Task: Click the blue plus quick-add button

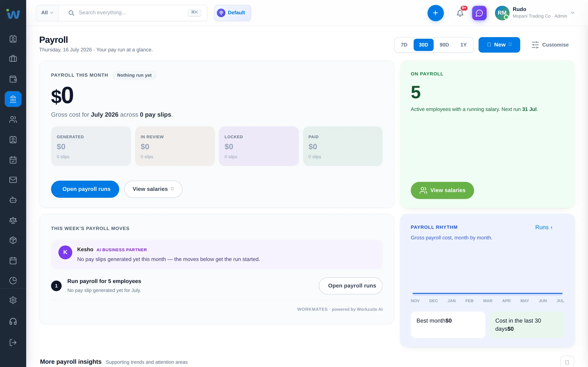Action: click(435, 13)
